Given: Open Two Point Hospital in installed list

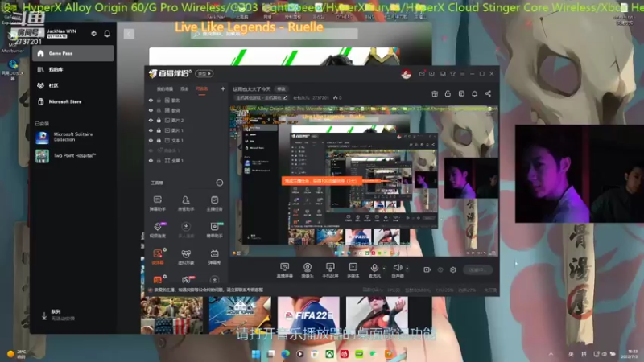Looking at the screenshot, I should click(73, 156).
